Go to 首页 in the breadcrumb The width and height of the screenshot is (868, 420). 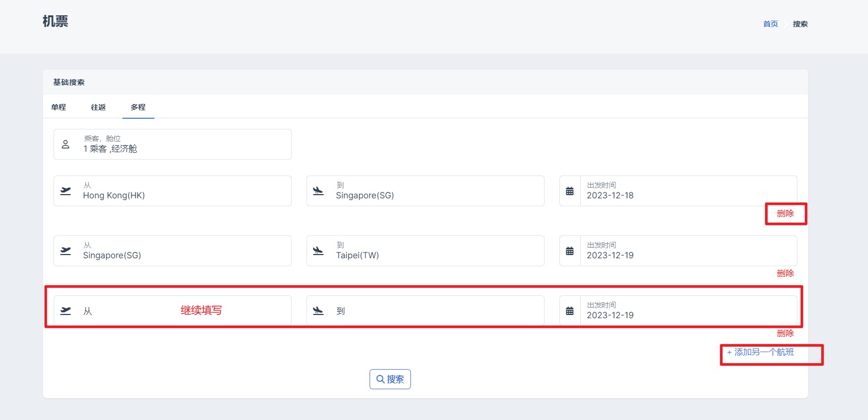pos(770,24)
